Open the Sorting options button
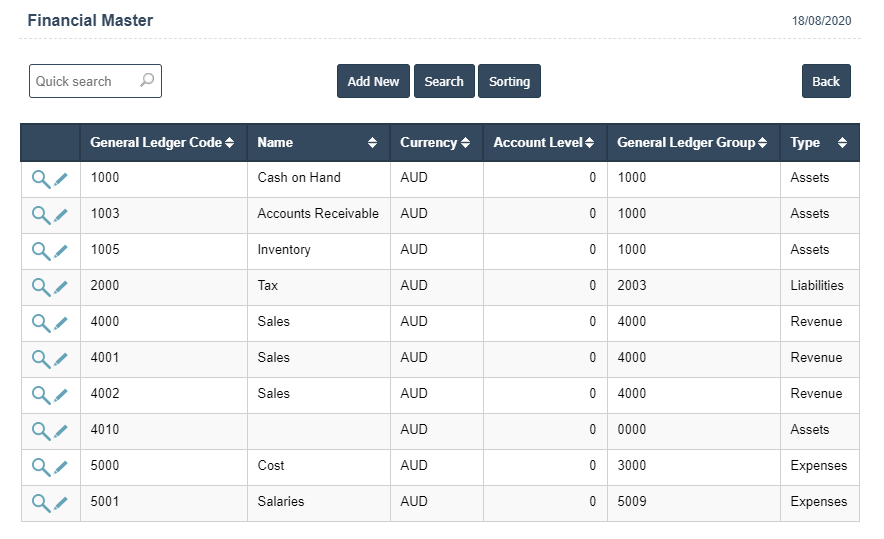Viewport: 884px width, 539px height. pos(509,81)
